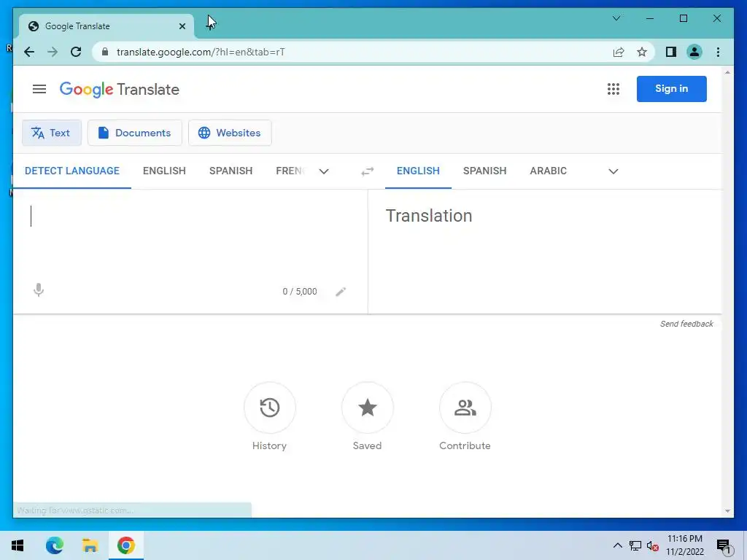
Task: Bookmark this tab with the star
Action: (x=642, y=52)
